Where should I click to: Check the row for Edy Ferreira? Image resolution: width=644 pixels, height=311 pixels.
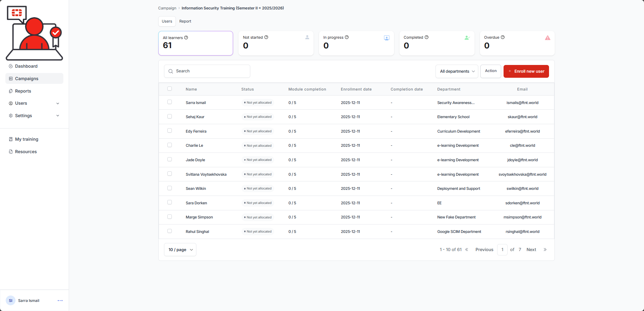(170, 131)
